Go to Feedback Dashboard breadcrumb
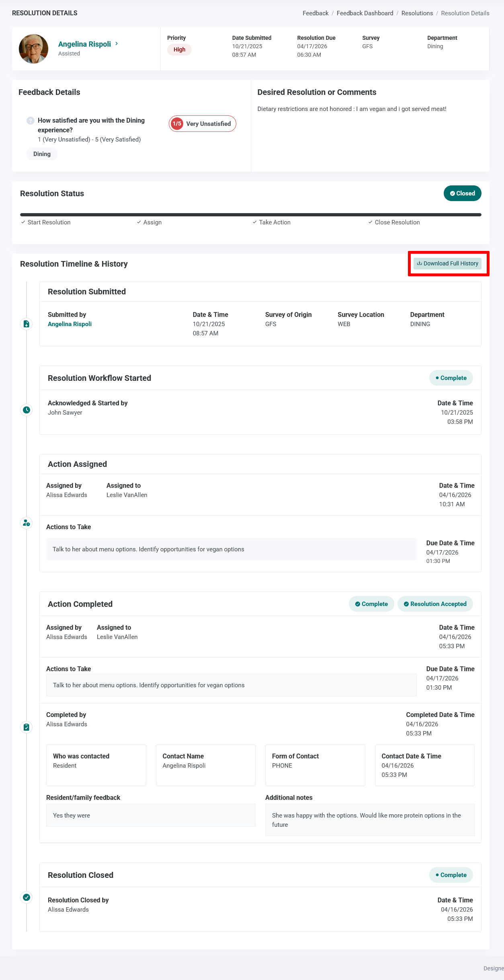 (365, 13)
